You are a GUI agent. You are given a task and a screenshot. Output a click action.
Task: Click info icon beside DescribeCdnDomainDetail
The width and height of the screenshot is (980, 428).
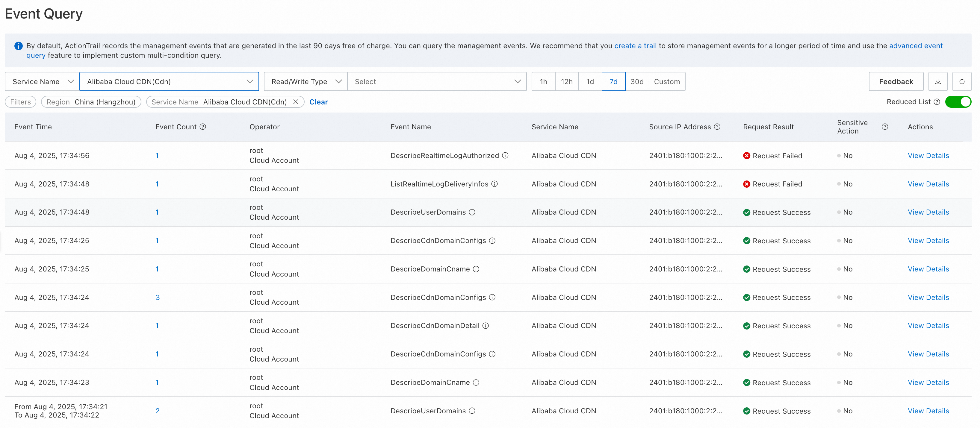click(486, 326)
